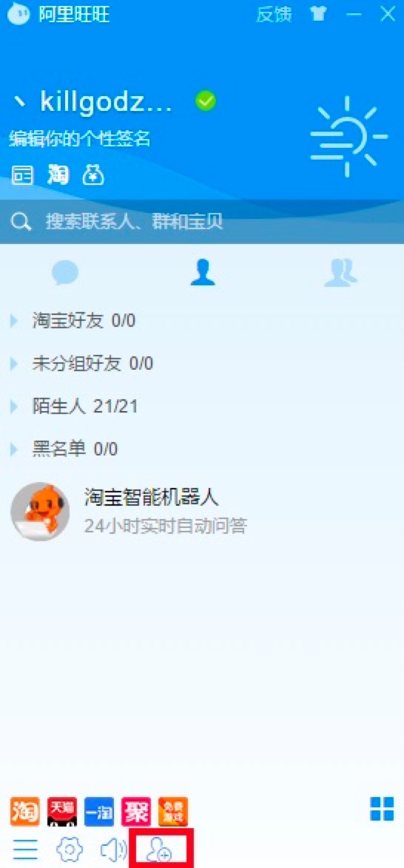Edit the personal signature text
This screenshot has width=404, height=868.
(80, 138)
